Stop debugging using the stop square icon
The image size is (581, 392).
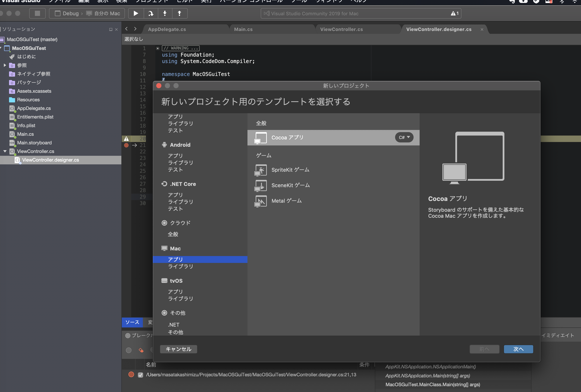click(x=37, y=13)
